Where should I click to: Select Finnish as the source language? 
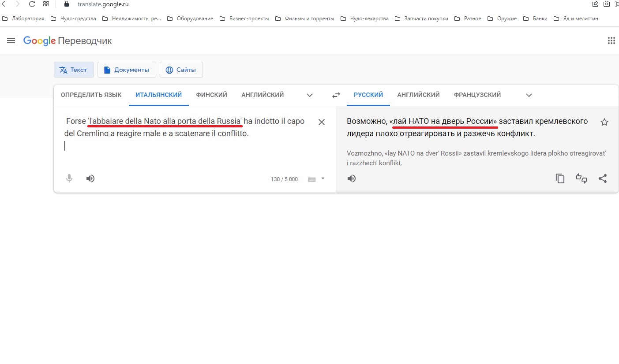pos(211,94)
